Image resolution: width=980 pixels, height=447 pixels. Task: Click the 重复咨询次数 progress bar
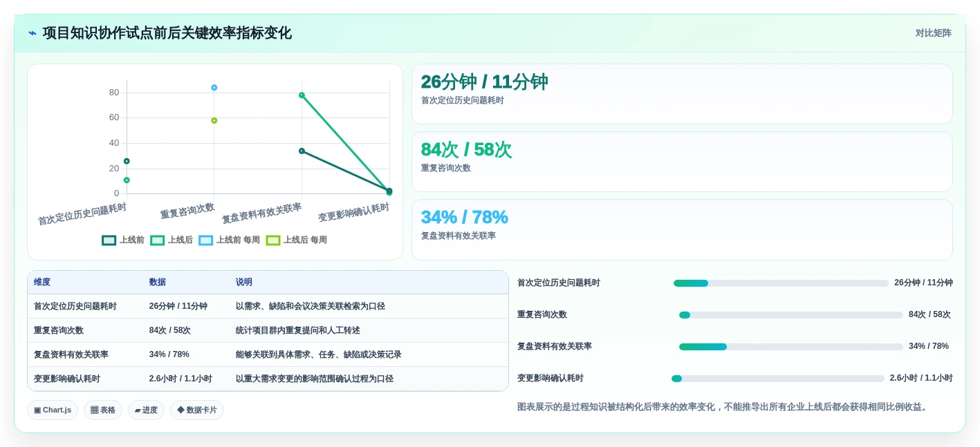(791, 315)
